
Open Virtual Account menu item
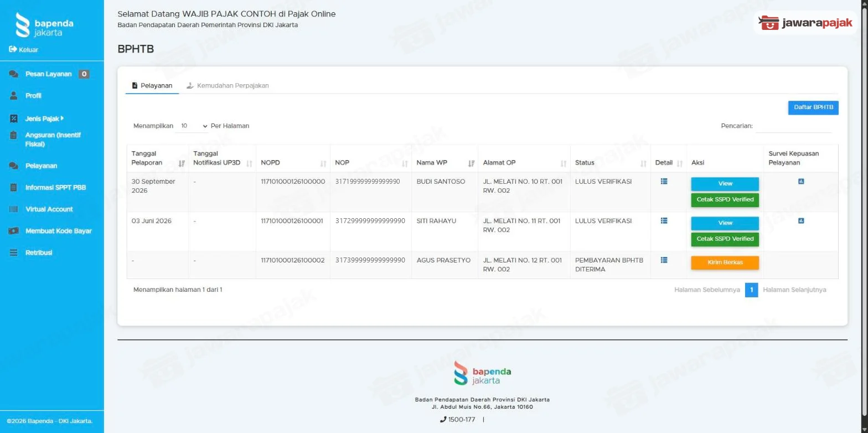pos(49,209)
